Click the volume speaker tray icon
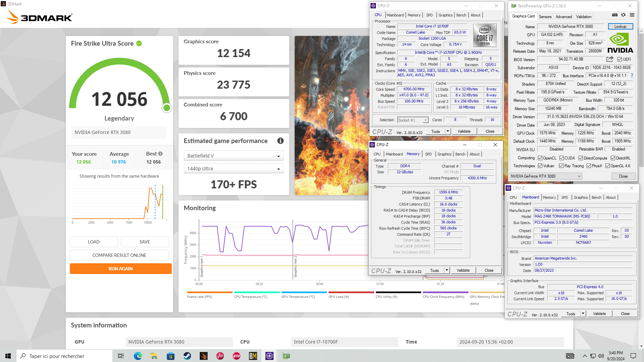 pyautogui.click(x=601, y=356)
